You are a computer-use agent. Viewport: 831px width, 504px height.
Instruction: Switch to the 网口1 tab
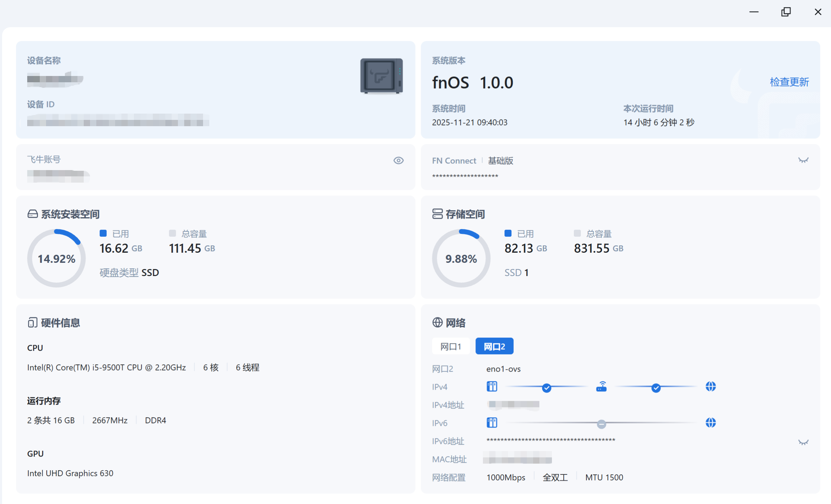[450, 346]
